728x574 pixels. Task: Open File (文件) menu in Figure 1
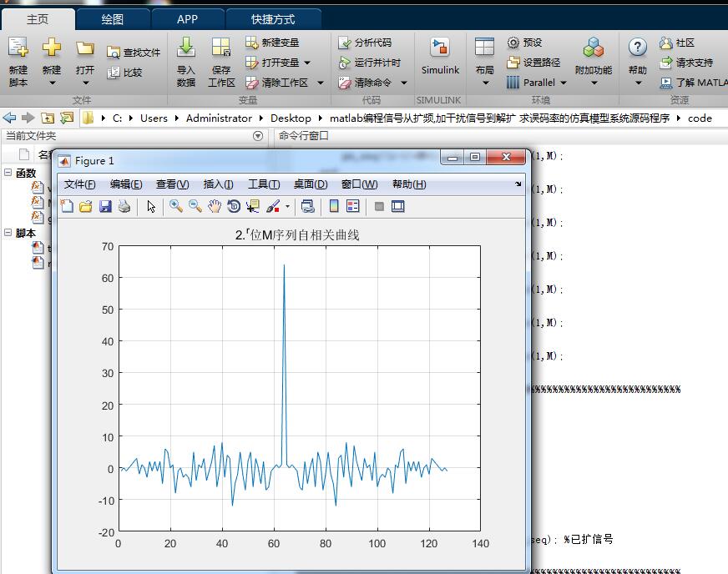[x=79, y=184]
